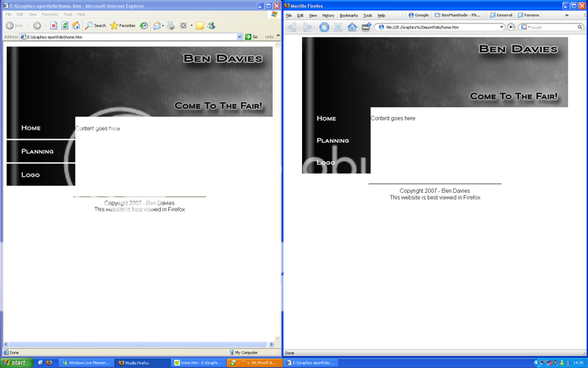The width and height of the screenshot is (588, 368).
Task: Open the History menu in Firefox
Action: tap(328, 15)
